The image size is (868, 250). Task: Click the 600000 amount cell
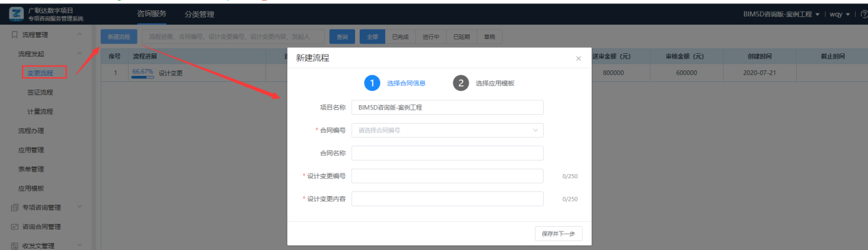tap(686, 72)
